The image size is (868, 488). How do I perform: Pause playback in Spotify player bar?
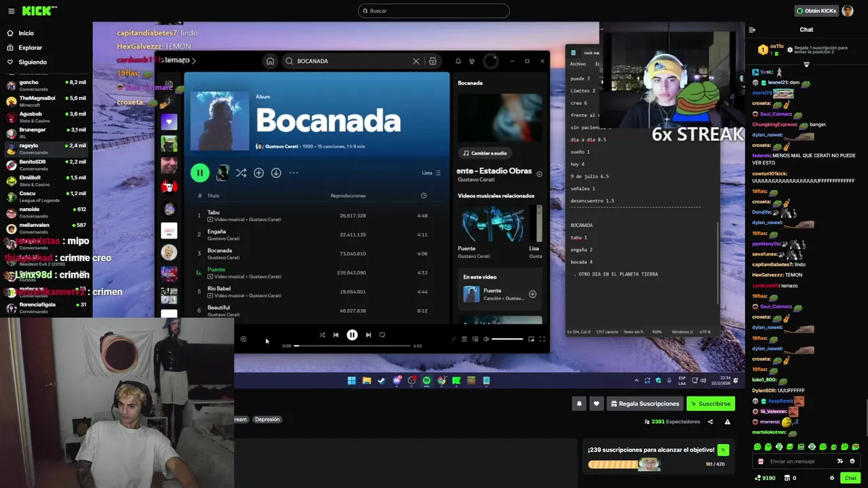pyautogui.click(x=352, y=335)
